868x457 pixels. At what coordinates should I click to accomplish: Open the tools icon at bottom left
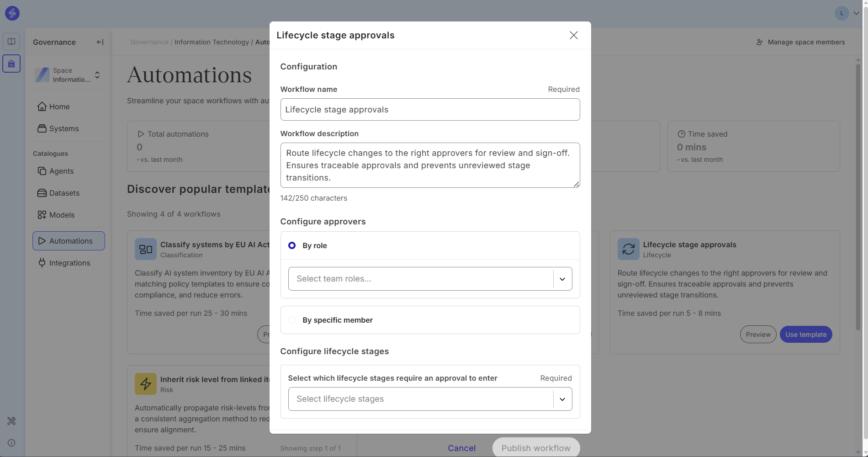(11, 421)
